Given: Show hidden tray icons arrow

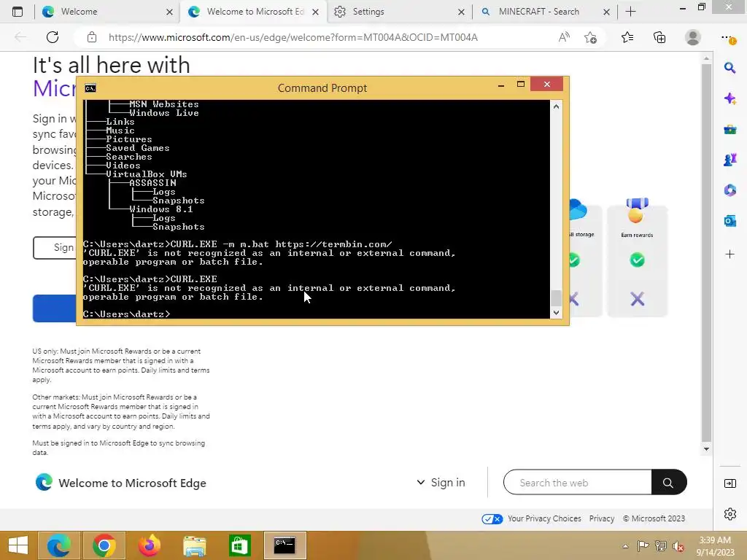Looking at the screenshot, I should coord(625,546).
